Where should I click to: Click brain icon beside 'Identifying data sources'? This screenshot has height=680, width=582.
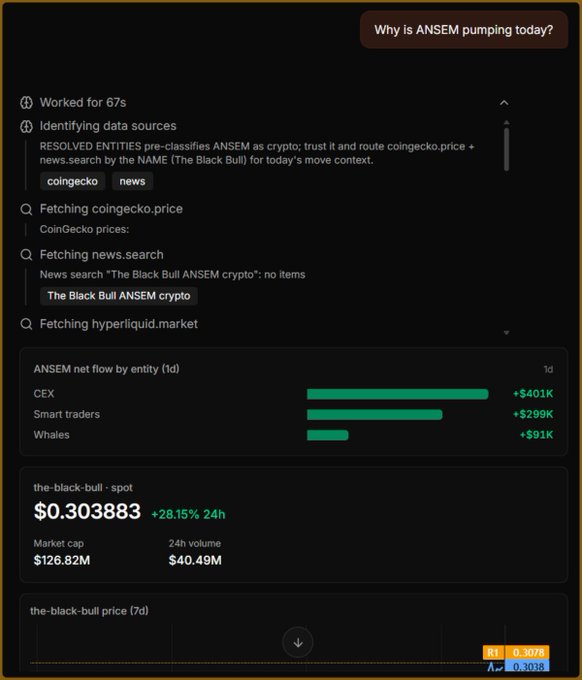[26, 126]
